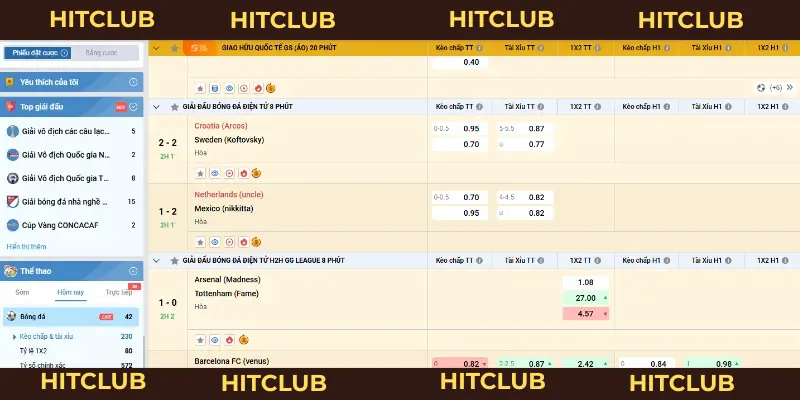800x400 pixels.
Task: Click info icon beside Kèo chấp TT in 8 PHÚT header
Action: point(479,107)
